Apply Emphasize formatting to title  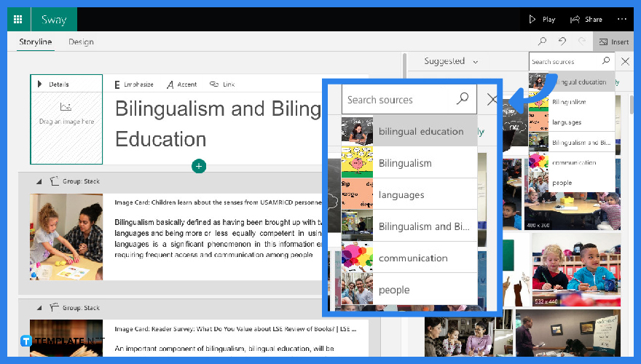tap(134, 84)
